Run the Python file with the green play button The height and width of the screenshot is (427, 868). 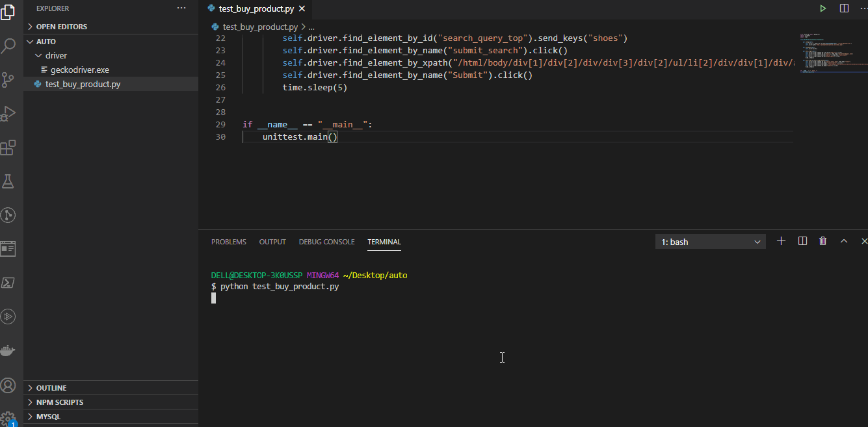click(x=822, y=8)
